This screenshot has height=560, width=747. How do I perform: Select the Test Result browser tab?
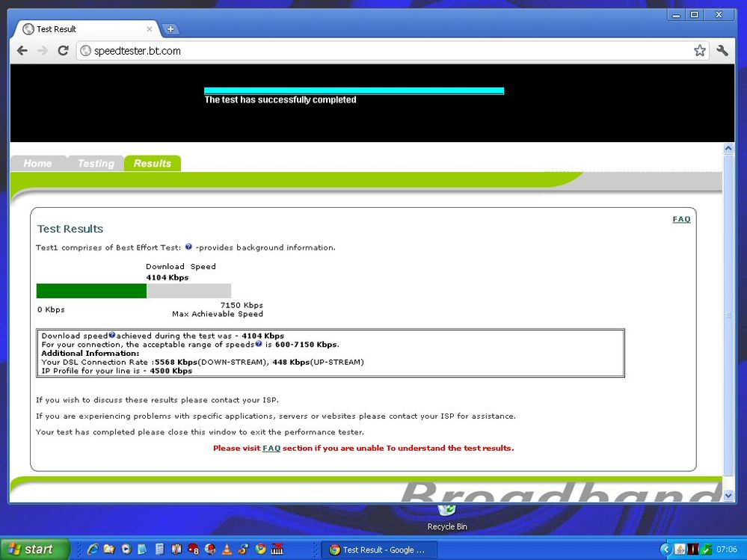(88, 29)
